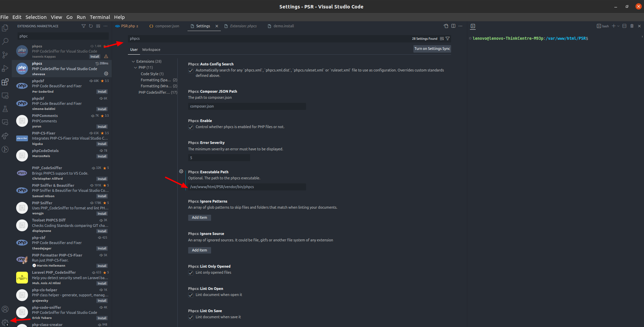Open Settings JSON file icon
Screen dimensions: 644x327
click(446, 26)
